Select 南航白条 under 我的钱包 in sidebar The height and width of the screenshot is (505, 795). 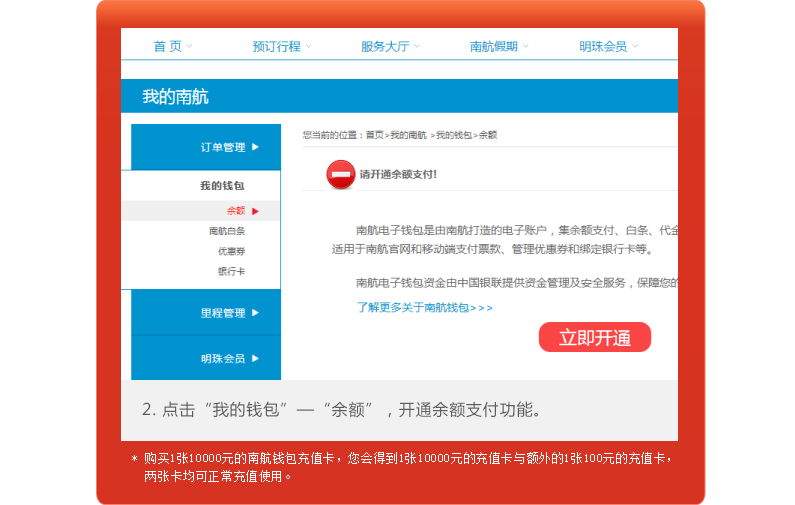point(227,231)
